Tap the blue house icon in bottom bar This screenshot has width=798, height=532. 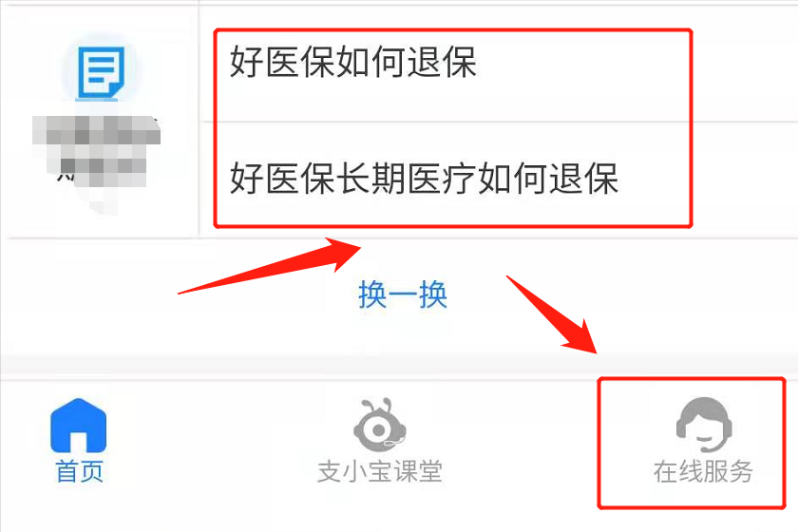(78, 426)
